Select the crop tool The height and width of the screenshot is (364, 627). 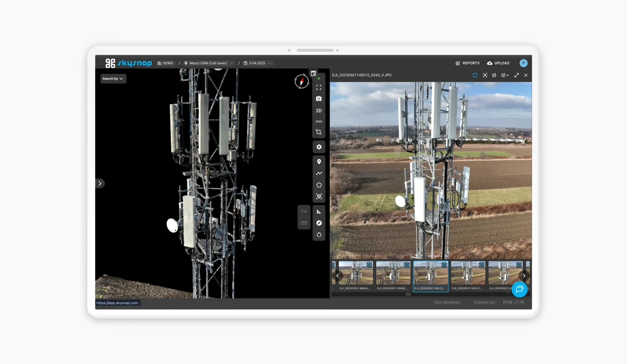click(x=319, y=132)
